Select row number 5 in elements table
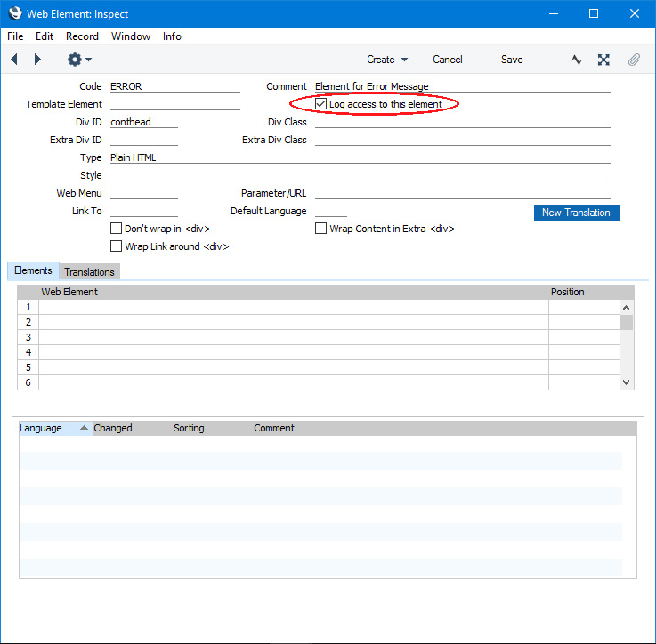Screen dimensions: 656x644 pos(28,367)
